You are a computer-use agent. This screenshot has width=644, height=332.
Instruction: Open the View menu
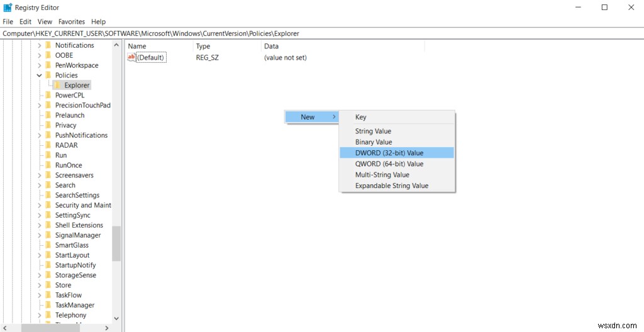tap(45, 21)
